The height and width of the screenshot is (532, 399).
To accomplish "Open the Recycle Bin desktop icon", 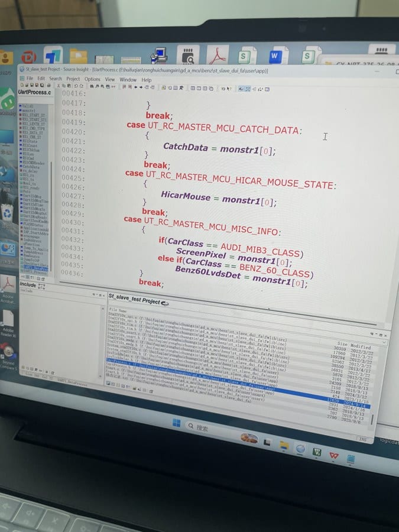I will (x=7, y=213).
